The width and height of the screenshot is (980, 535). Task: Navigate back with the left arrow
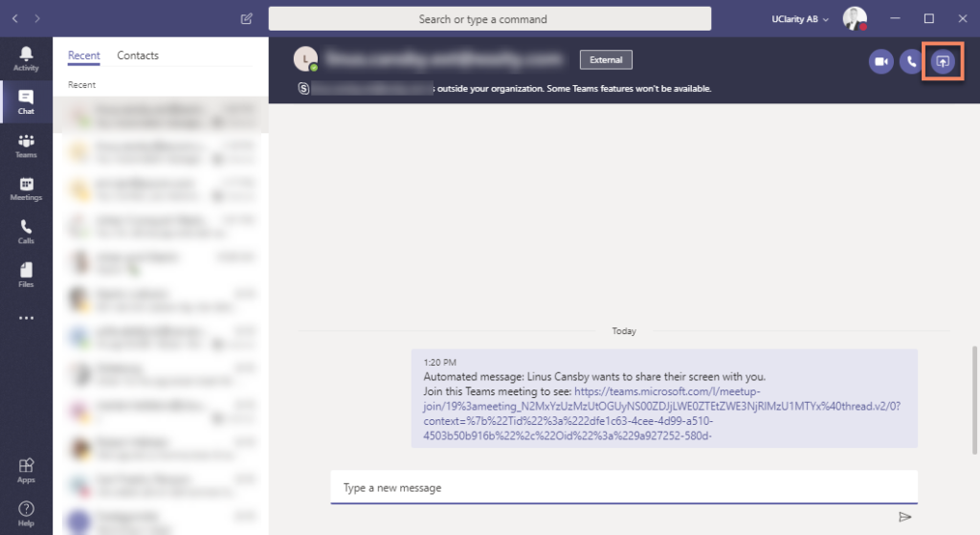15,19
